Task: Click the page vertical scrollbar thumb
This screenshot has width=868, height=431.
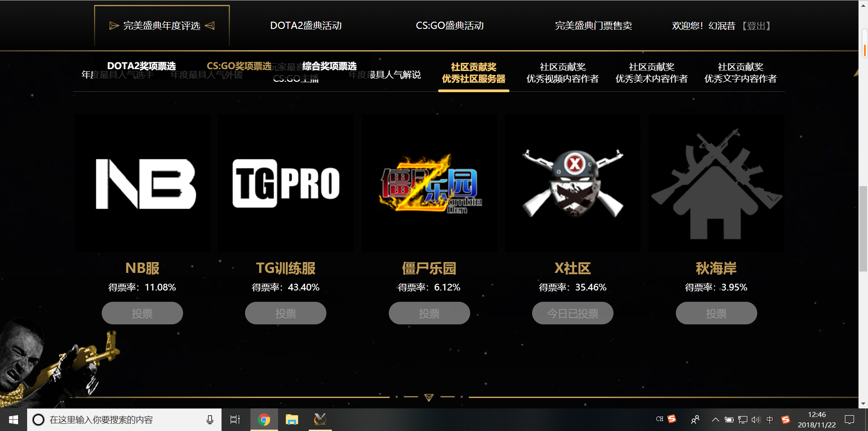Action: (x=863, y=228)
